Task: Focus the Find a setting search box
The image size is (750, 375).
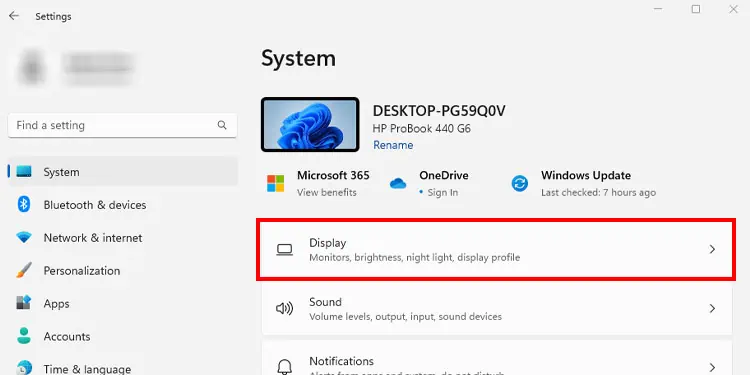Action: click(x=122, y=125)
